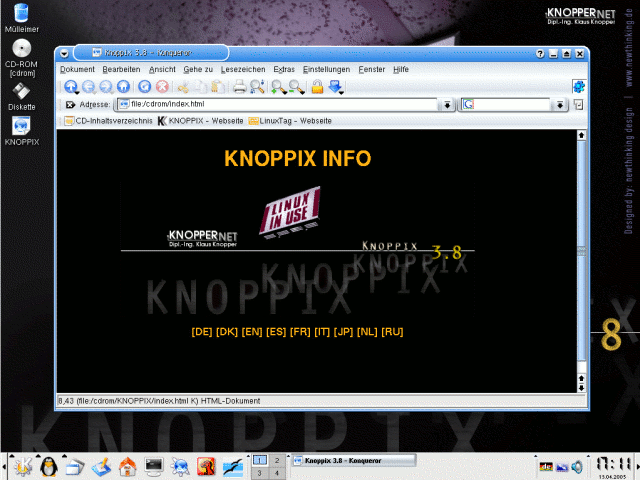
Task: Click the Back arrow toolbar icon
Action: tap(89, 87)
